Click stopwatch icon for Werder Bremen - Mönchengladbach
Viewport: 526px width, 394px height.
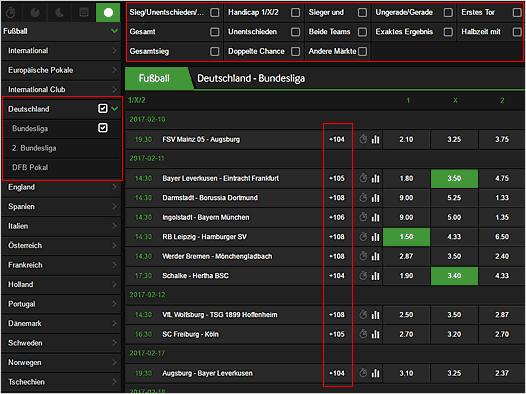pos(363,256)
